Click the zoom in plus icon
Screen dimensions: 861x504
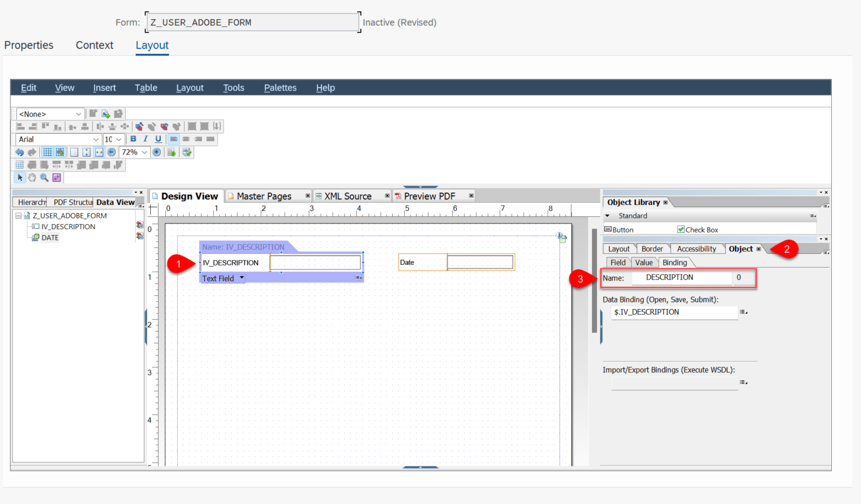pos(156,152)
